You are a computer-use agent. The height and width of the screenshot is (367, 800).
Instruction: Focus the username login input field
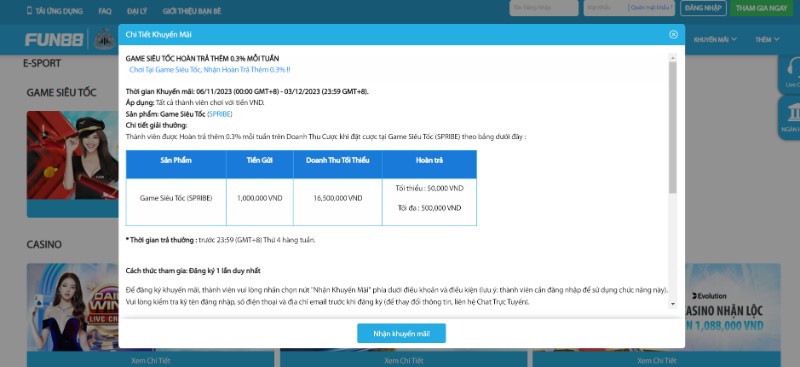click(x=543, y=8)
